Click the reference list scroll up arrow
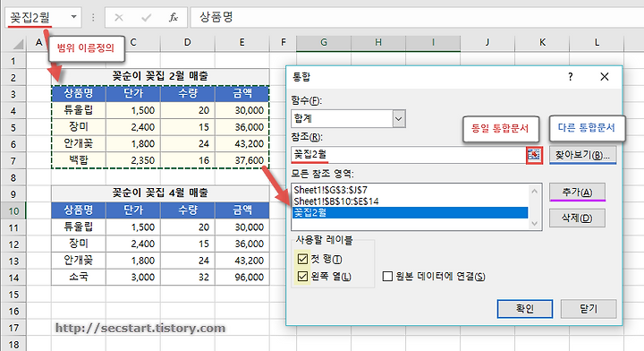 (534, 191)
